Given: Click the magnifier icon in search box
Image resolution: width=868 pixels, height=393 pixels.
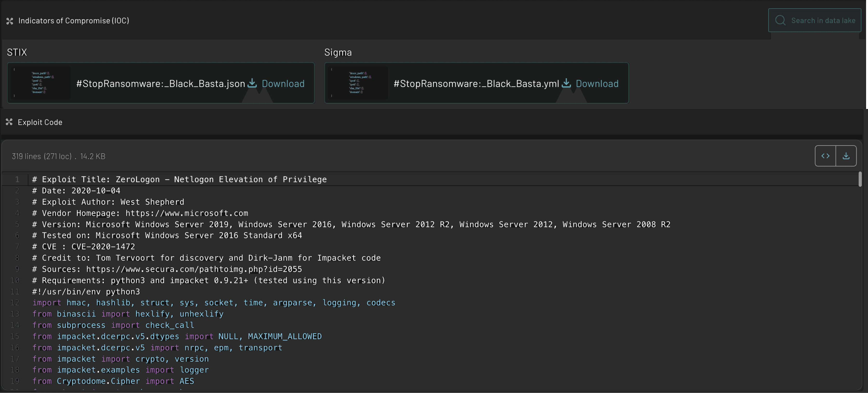Looking at the screenshot, I should pos(780,20).
